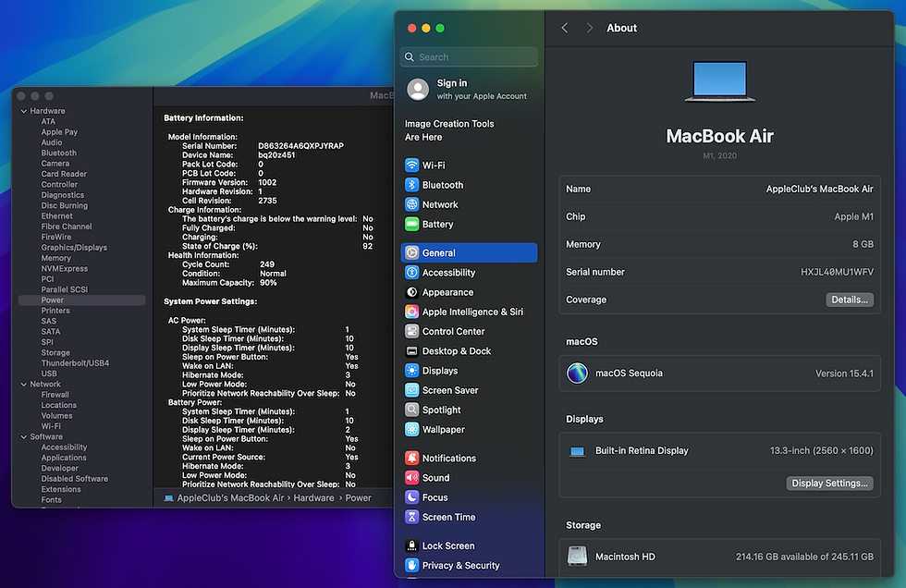Open Wi-Fi settings icon in sidebar

click(411, 165)
